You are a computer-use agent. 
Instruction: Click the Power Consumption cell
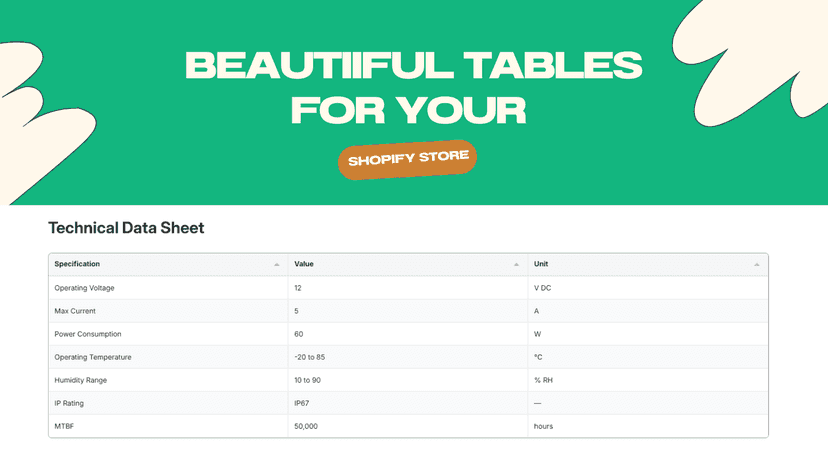pos(168,334)
